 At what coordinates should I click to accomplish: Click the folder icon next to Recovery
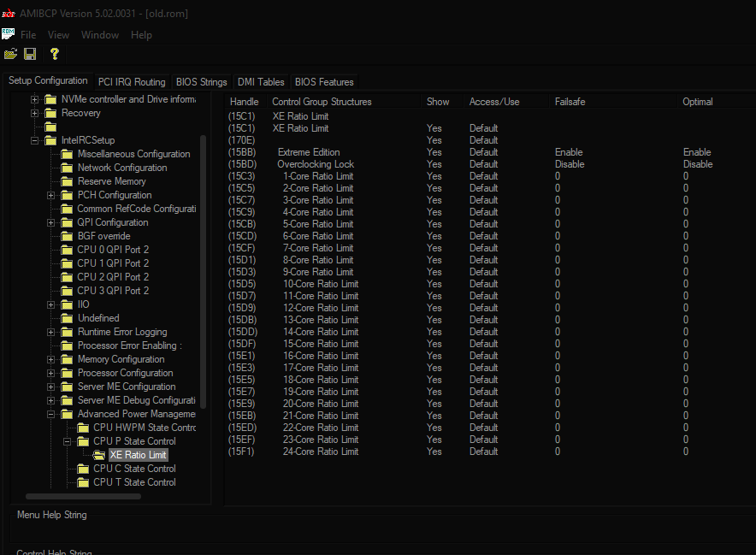point(50,114)
